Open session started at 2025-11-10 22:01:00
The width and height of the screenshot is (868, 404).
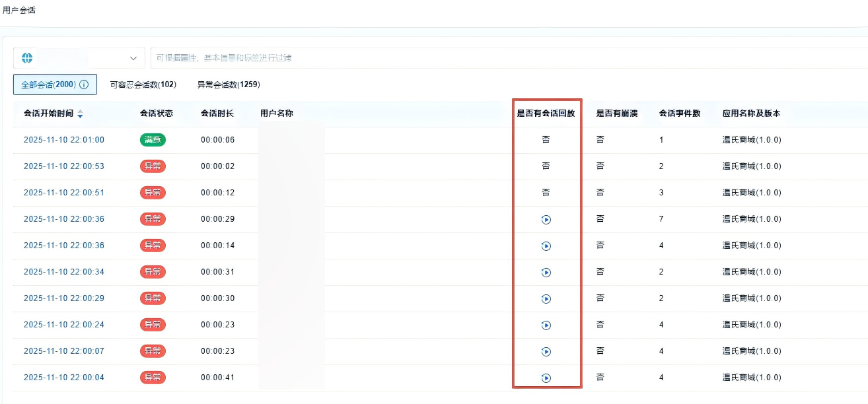[64, 140]
